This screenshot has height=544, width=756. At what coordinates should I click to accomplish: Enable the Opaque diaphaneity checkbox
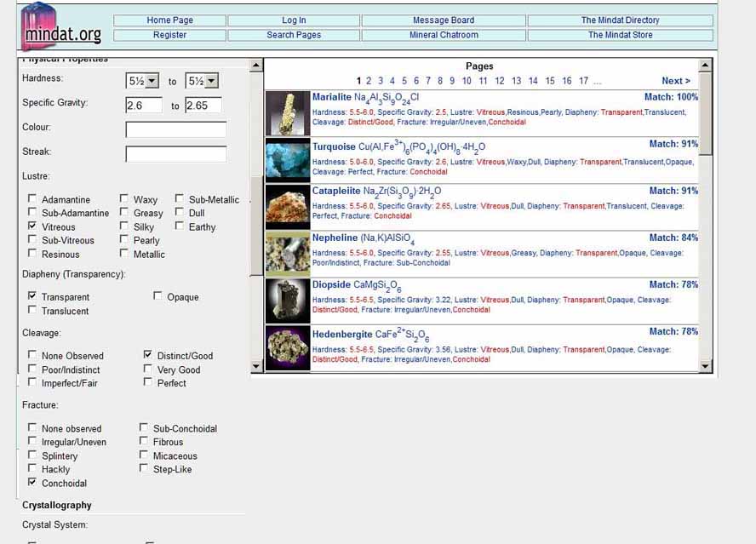(x=158, y=296)
